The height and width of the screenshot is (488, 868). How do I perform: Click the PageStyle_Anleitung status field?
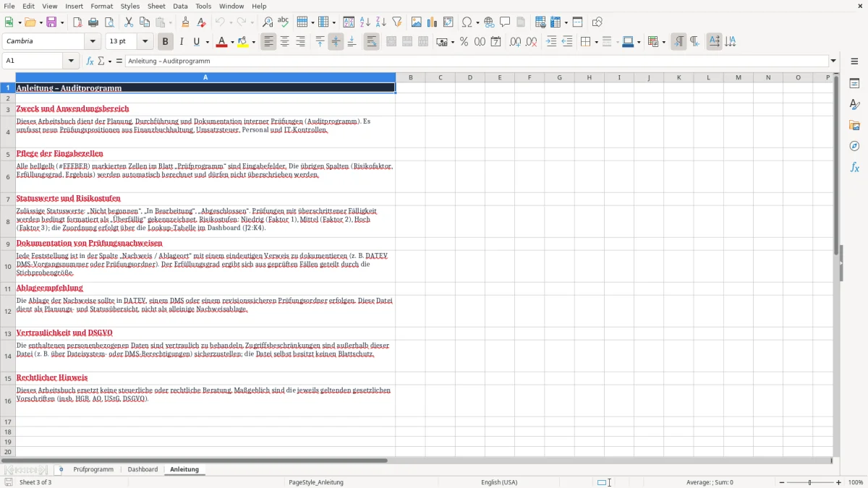coord(316,482)
